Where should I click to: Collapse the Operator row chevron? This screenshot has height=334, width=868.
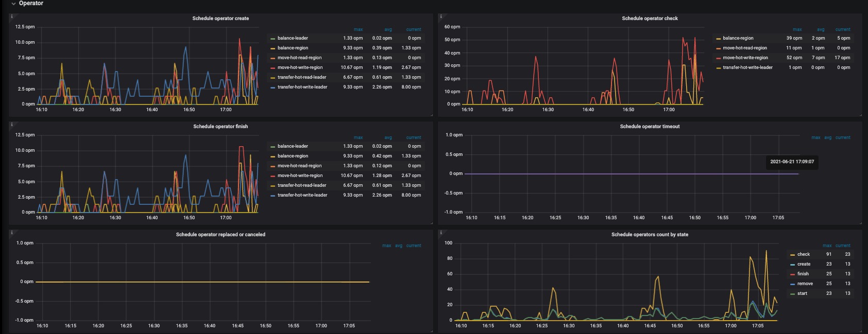click(13, 4)
